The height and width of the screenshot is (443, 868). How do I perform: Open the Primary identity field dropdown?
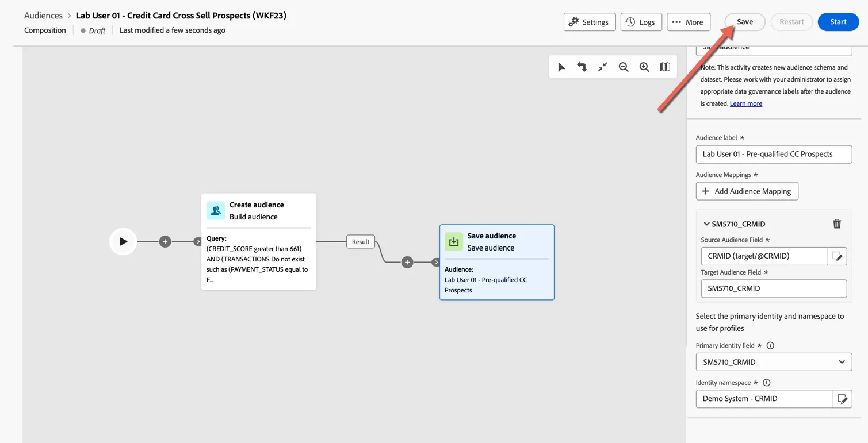(774, 362)
